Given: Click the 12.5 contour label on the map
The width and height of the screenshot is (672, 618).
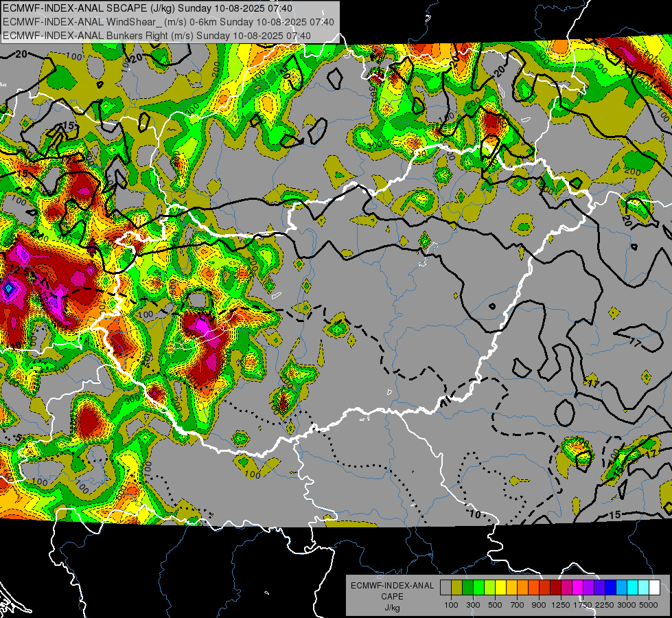Looking at the screenshot, I should click(x=20, y=270).
